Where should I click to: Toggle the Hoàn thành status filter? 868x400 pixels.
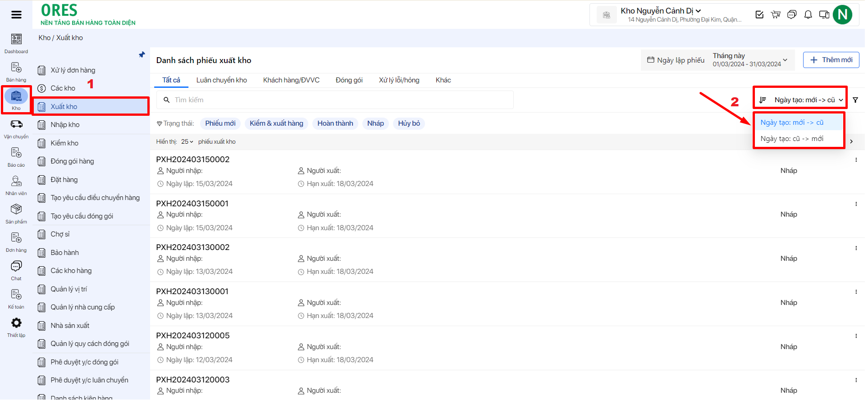point(335,123)
